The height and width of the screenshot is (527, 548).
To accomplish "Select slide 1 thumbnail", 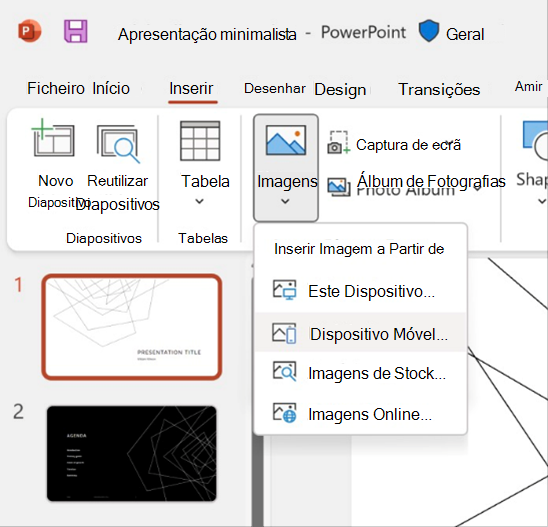I will pyautogui.click(x=132, y=327).
